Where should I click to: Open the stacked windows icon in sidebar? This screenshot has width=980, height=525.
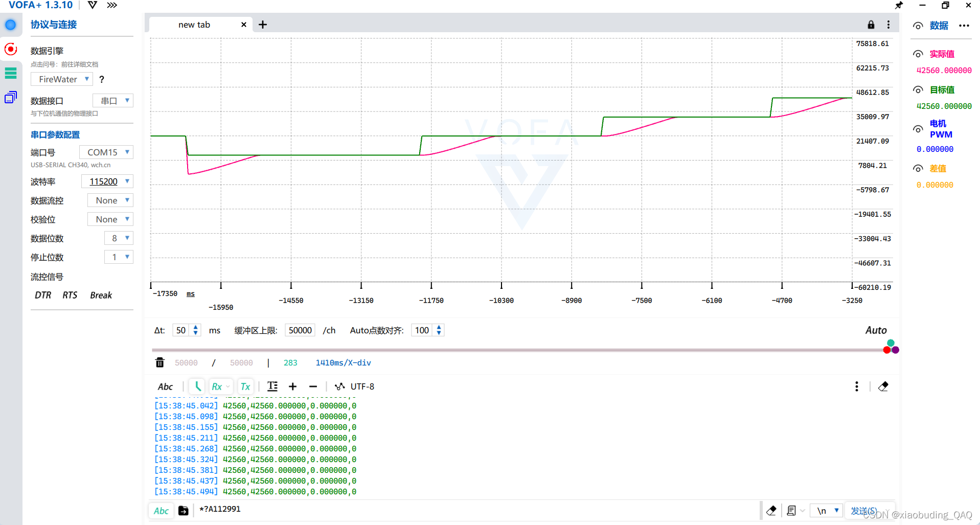coord(10,97)
